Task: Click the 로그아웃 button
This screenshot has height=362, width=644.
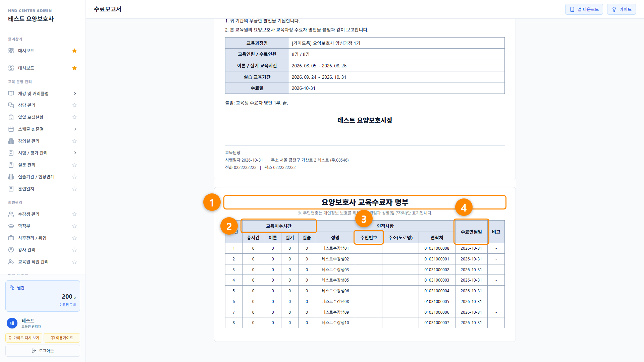Action: coord(43,351)
